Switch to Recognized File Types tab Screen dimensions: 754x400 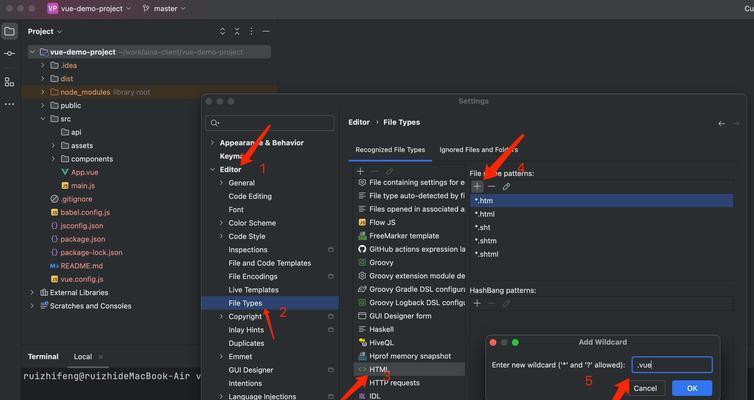390,150
